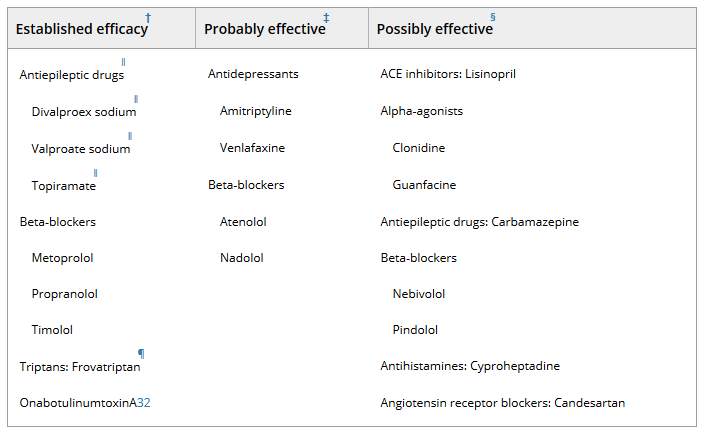Select the Probably effective column header
The width and height of the screenshot is (705, 429).
pos(265,29)
